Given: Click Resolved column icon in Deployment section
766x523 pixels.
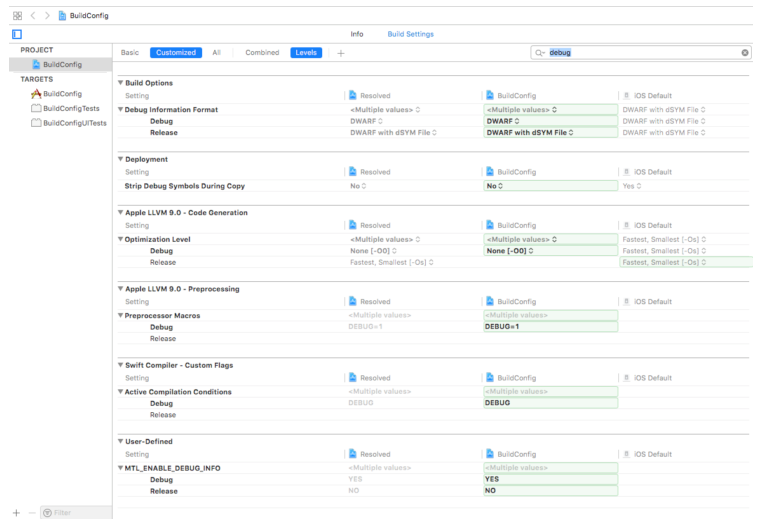Looking at the screenshot, I should click(x=353, y=171).
